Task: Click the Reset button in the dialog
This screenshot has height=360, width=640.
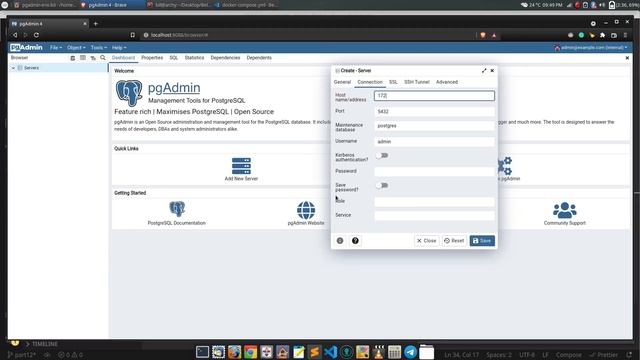Action: [x=454, y=241]
